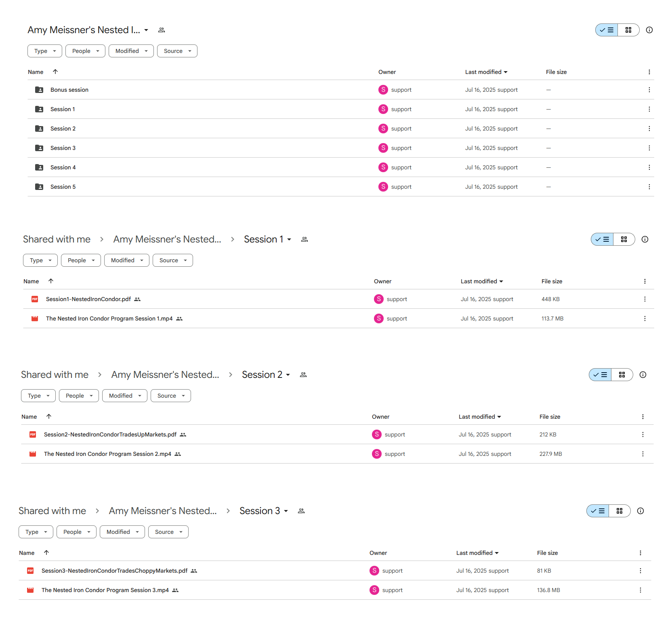This screenshot has height=624, width=672.
Task: Click PDF icon of Session2-NestedIronCondorTradesUpMarkets.pdf
Action: click(33, 434)
